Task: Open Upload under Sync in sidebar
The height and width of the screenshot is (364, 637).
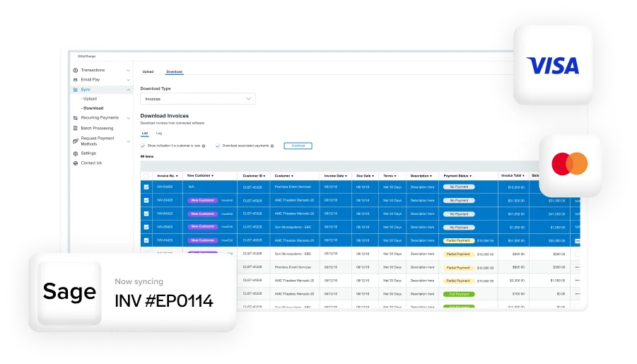Action: (x=90, y=99)
